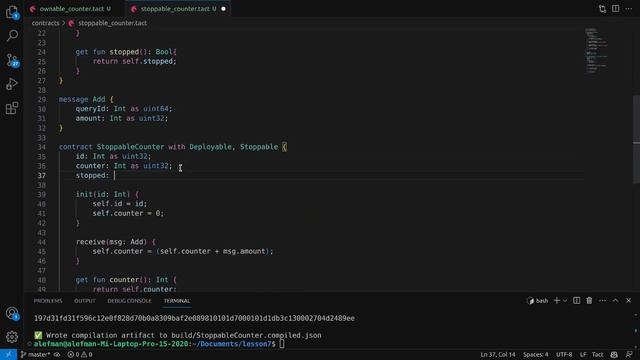640x360 pixels.
Task: Click the hash output line in terminal
Action: (194, 318)
